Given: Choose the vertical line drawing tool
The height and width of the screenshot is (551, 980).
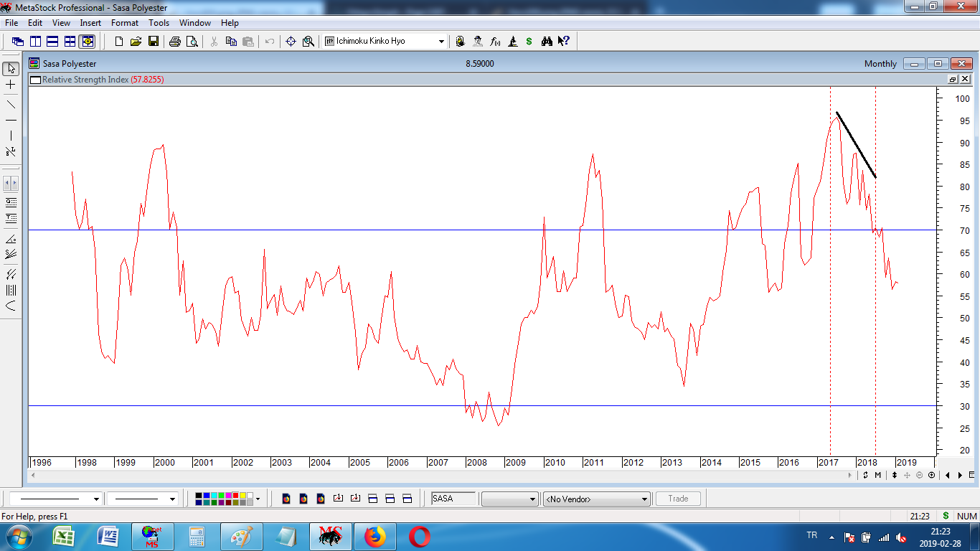Looking at the screenshot, I should 11,136.
